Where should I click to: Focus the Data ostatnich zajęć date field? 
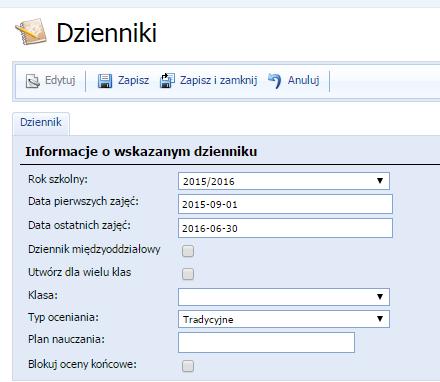tap(285, 228)
